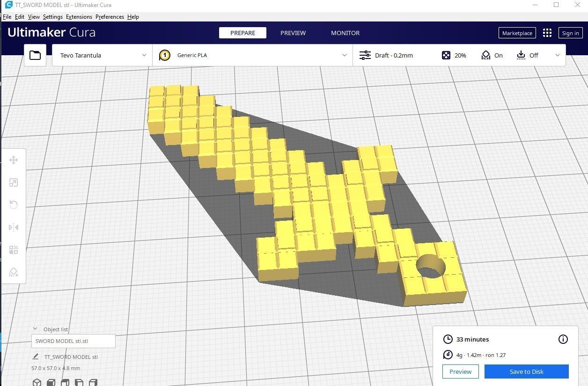This screenshot has width=588, height=386.
Task: Click the Cura logo in title bar
Action: [8, 5]
